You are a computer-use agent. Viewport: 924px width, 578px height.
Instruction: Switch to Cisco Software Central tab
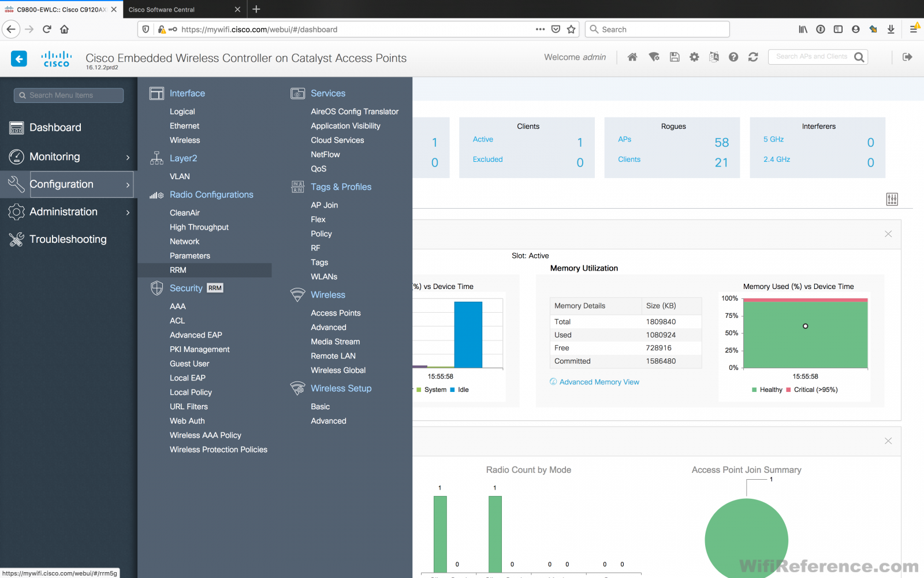[x=162, y=9]
